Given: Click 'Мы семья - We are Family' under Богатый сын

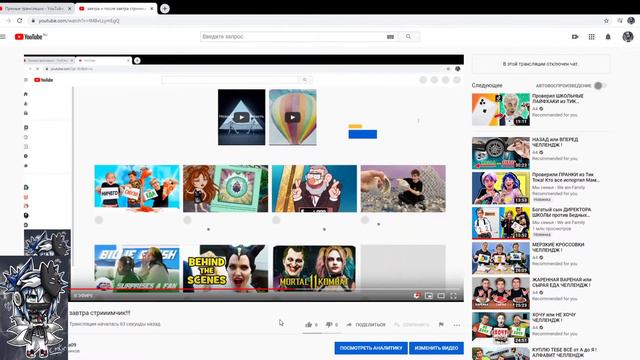Looking at the screenshot, I should (x=558, y=222).
